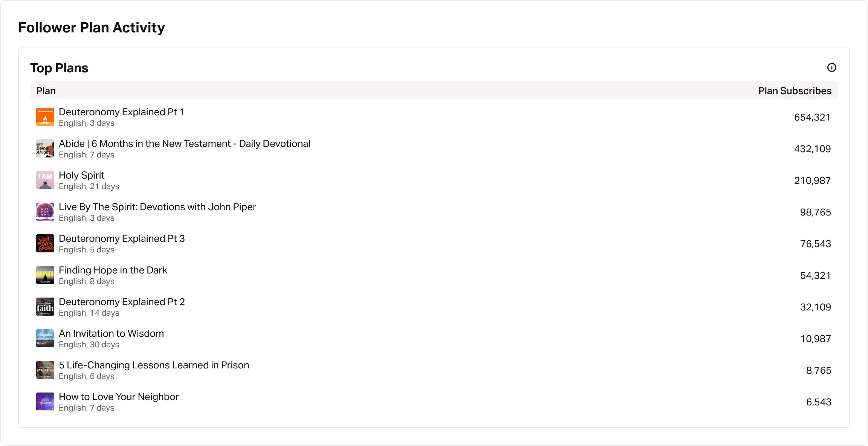This screenshot has height=446, width=868.
Task: Click the Live By The Spirit plan thumbnail
Action: [x=45, y=212]
